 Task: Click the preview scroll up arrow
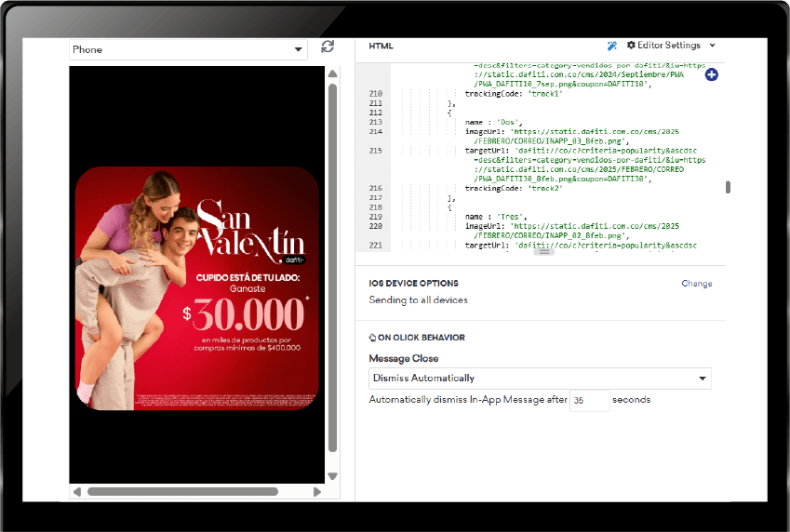coord(332,73)
